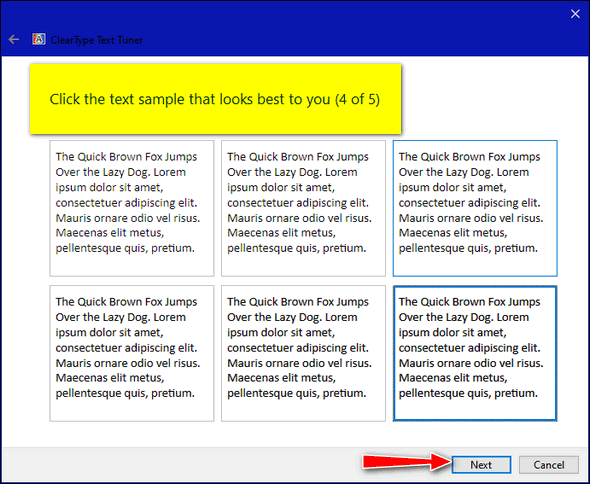This screenshot has width=590, height=484.
Task: Select the top-middle text sample
Action: (303, 208)
